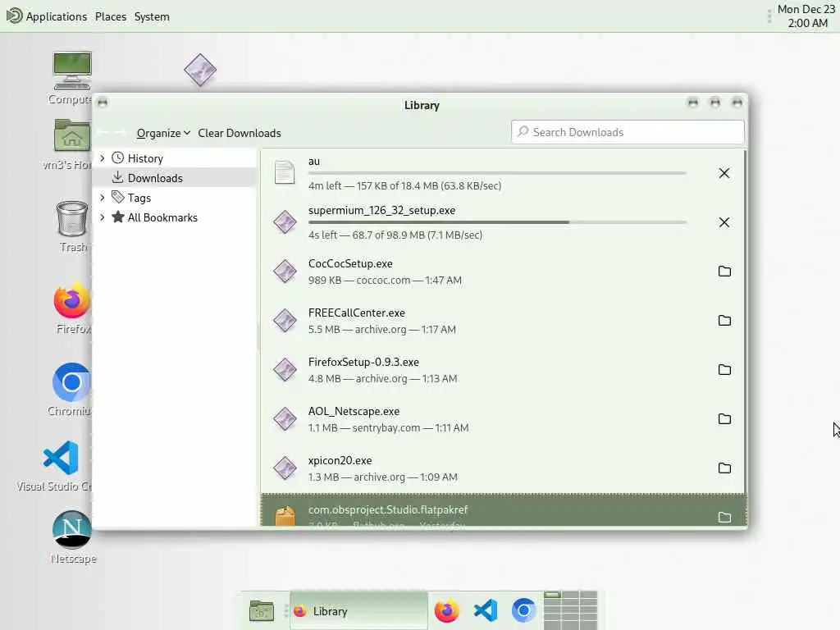Click the downloads list vertical scrollbar
Viewport: 840px width, 630px height.
745,322
